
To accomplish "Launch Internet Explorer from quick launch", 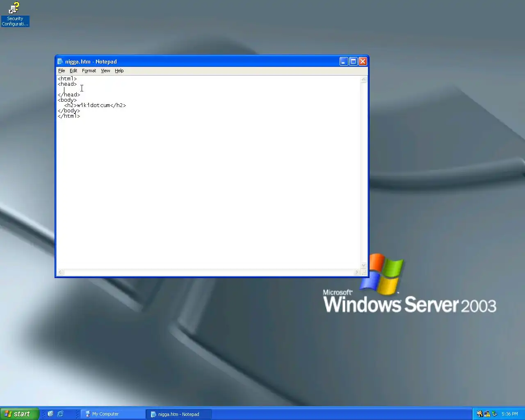I will coord(60,414).
